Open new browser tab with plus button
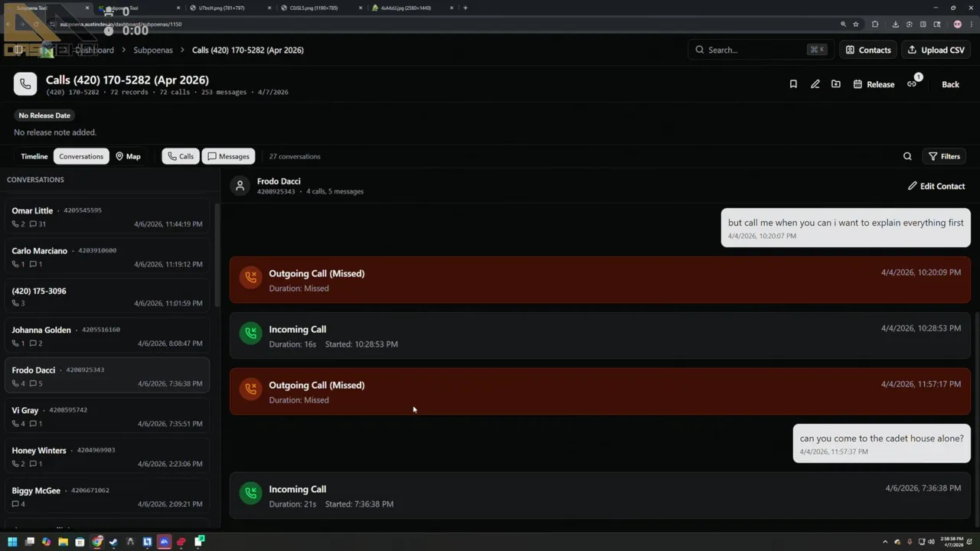 [x=465, y=8]
